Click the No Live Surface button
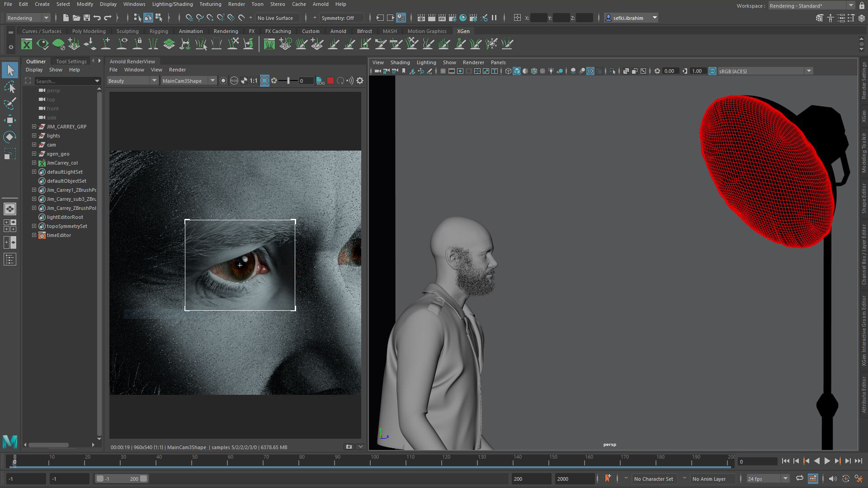 (275, 18)
